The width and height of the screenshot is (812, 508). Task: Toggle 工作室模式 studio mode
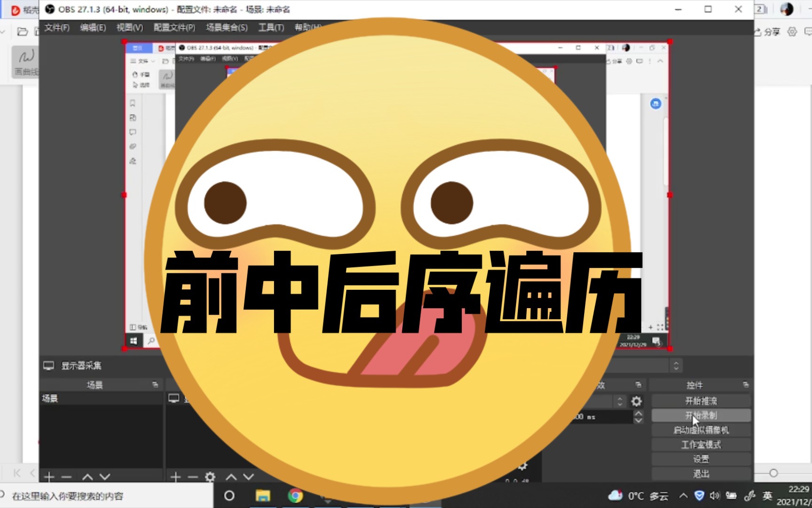click(701, 444)
